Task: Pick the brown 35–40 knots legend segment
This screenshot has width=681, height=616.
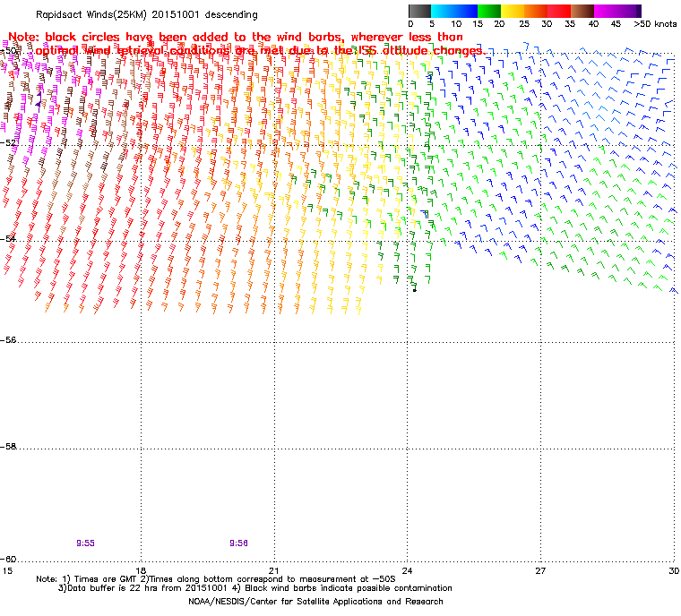Action: pos(582,11)
